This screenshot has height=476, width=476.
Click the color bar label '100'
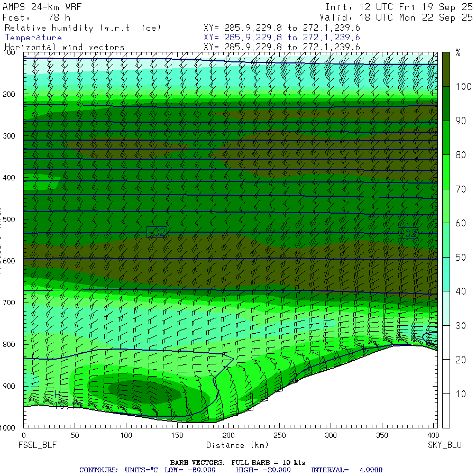coord(463,87)
